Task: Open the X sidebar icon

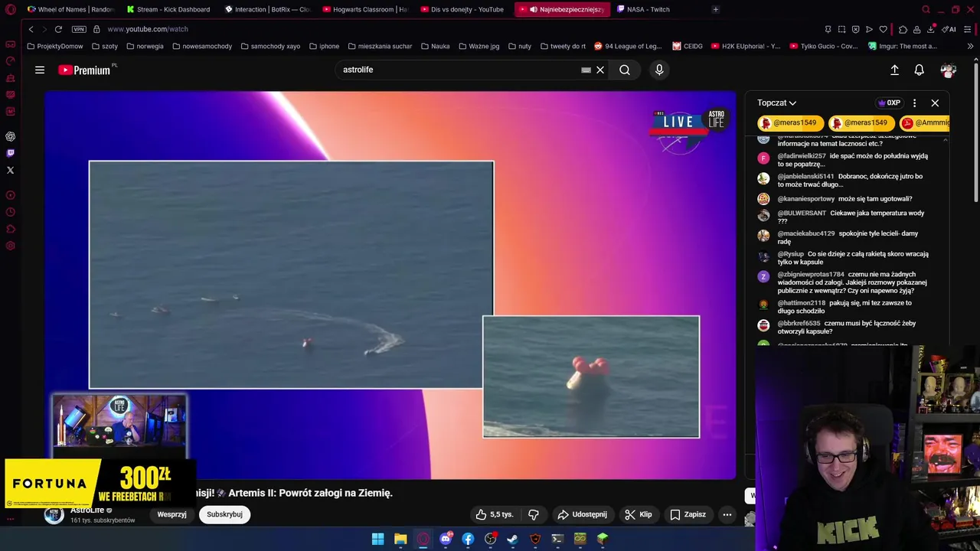Action: (10, 170)
